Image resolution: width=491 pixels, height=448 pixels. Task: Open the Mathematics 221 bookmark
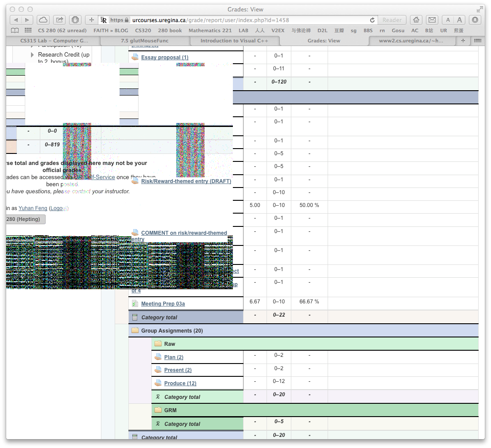(210, 31)
